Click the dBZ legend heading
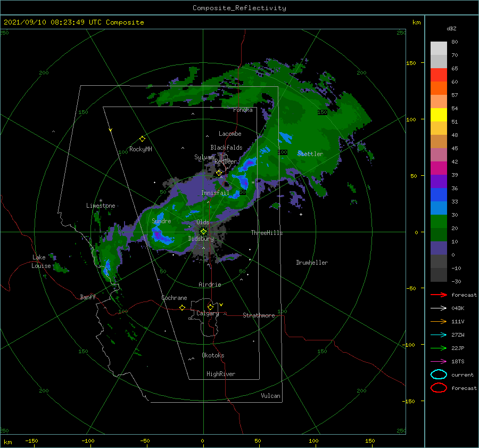Screen dimensions: 479x448 coord(451,28)
